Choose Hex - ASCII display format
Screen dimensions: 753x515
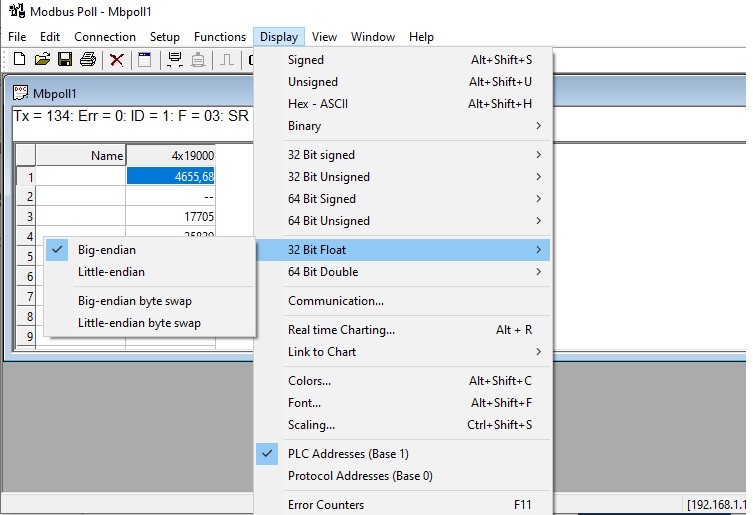click(318, 104)
